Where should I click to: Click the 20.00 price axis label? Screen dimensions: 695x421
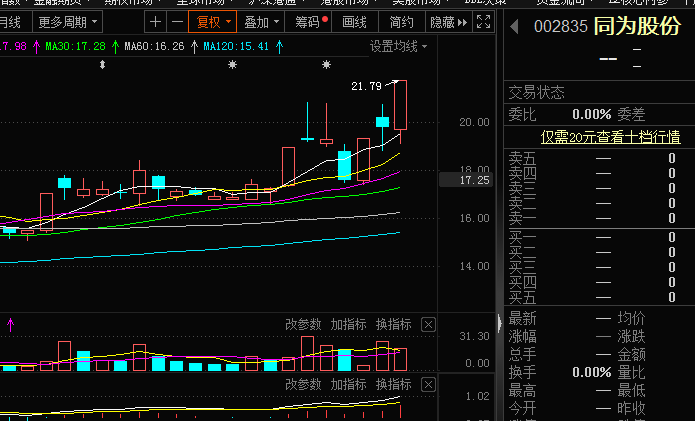click(x=474, y=122)
